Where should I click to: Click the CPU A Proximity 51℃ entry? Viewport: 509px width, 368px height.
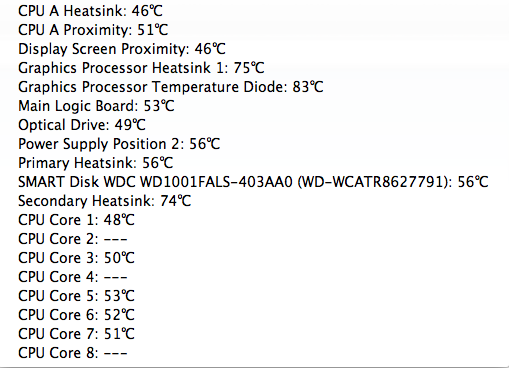(x=93, y=30)
